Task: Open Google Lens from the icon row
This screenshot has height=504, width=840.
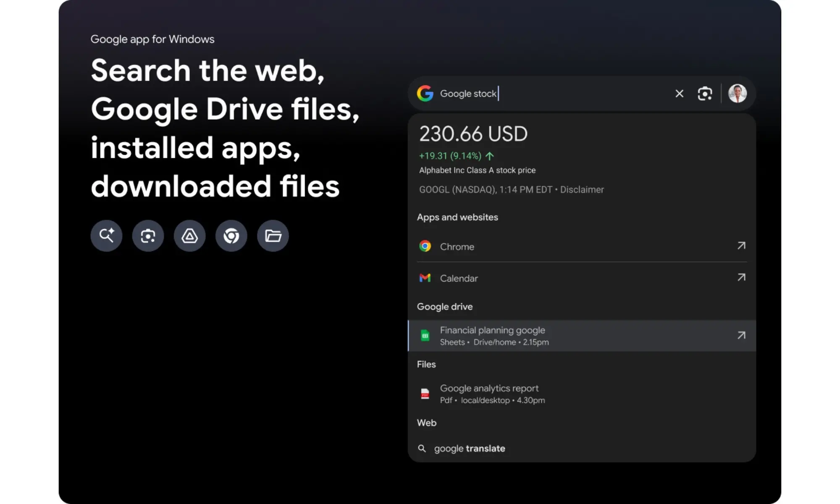Action: 148,236
